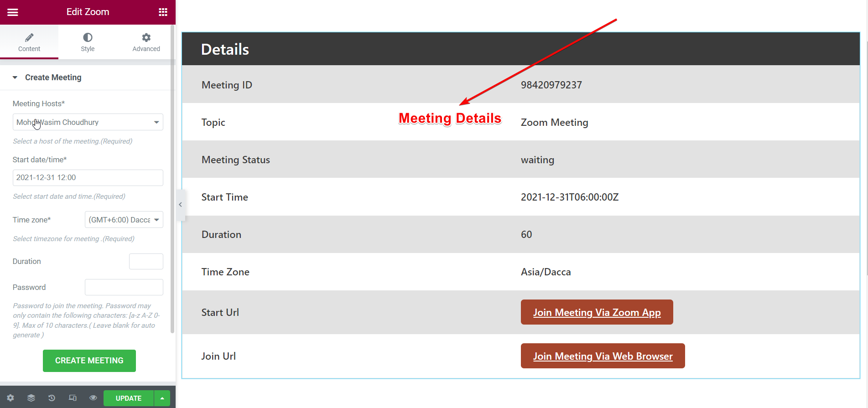Open the Meeting Hosts dropdown
Image resolution: width=868 pixels, height=408 pixels.
pos(88,122)
